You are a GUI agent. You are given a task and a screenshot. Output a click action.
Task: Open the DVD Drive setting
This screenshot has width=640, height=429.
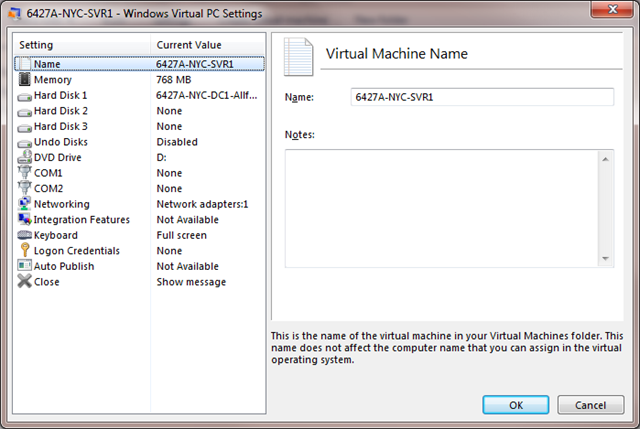pyautogui.click(x=58, y=158)
